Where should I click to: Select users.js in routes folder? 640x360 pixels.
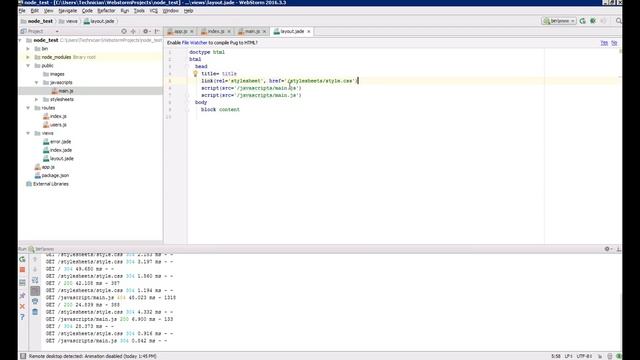click(55, 125)
